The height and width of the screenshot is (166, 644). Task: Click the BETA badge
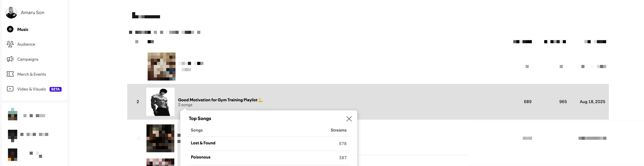point(55,89)
